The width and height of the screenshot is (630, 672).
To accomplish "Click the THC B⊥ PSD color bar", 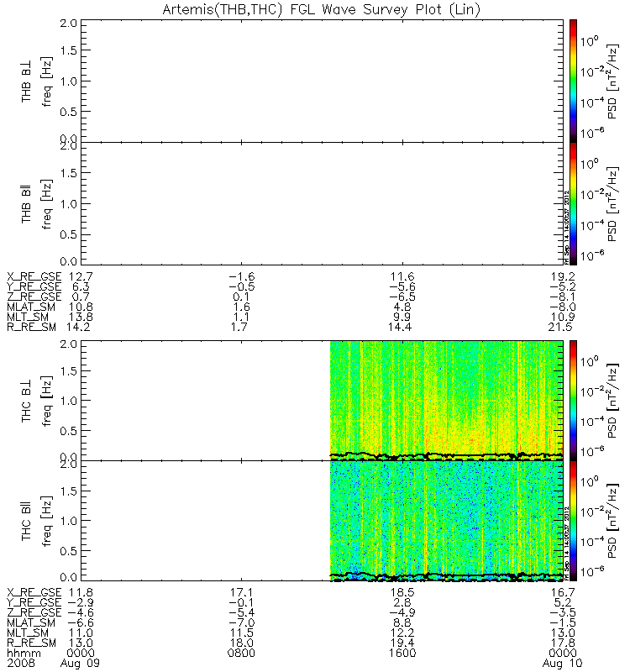I will point(573,401).
